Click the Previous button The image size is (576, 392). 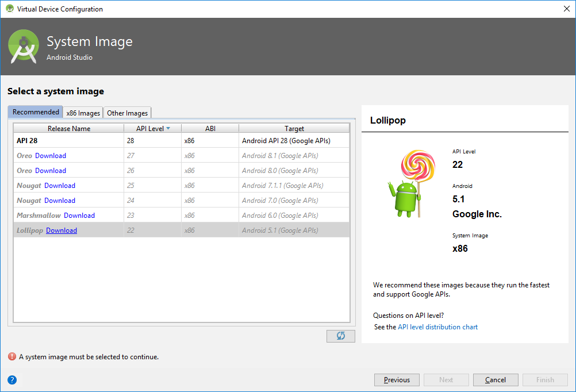(x=397, y=379)
